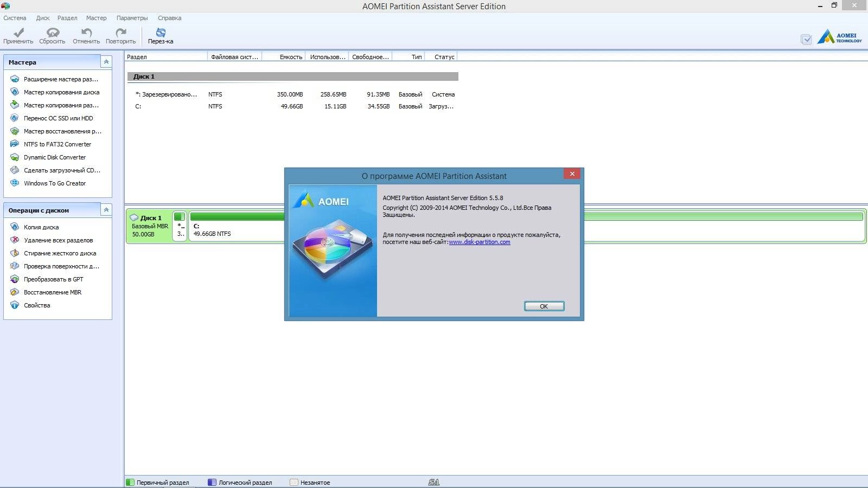Sort by the Раздел column header
The height and width of the screenshot is (488, 868).
[166, 56]
